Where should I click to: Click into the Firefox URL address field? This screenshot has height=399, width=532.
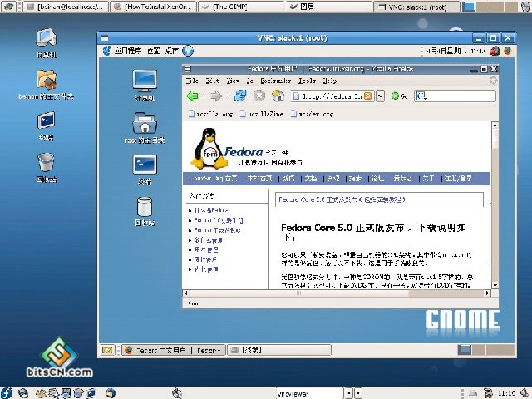pos(332,96)
